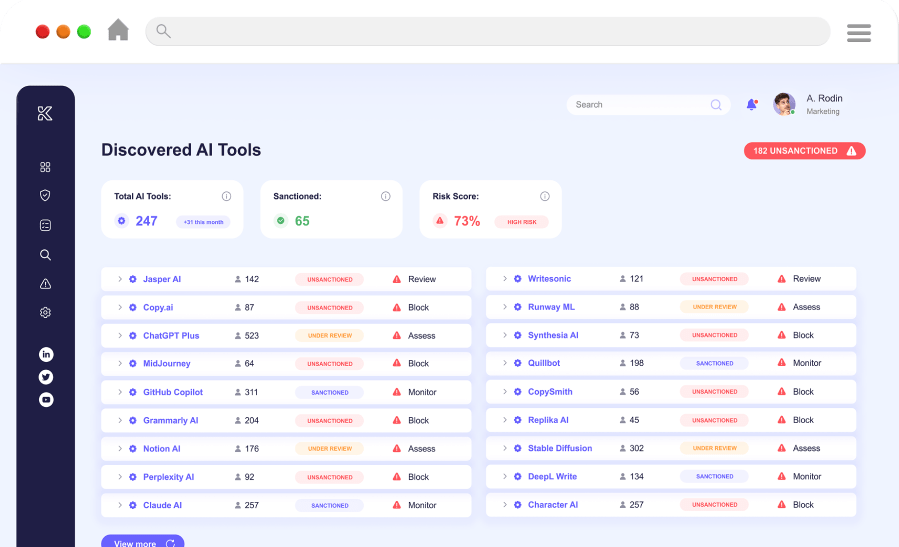Click the info icon beside Risk Score
The height and width of the screenshot is (547, 899).
coord(545,196)
